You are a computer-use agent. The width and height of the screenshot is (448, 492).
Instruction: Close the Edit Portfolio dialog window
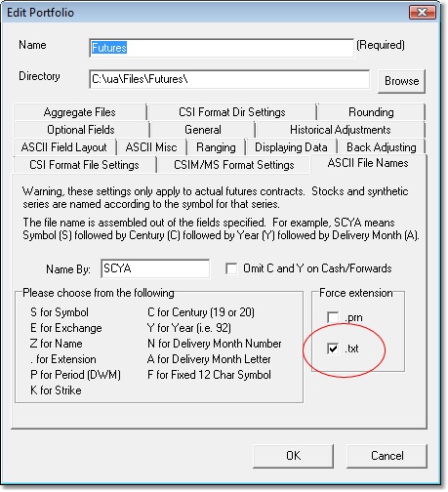click(423, 13)
